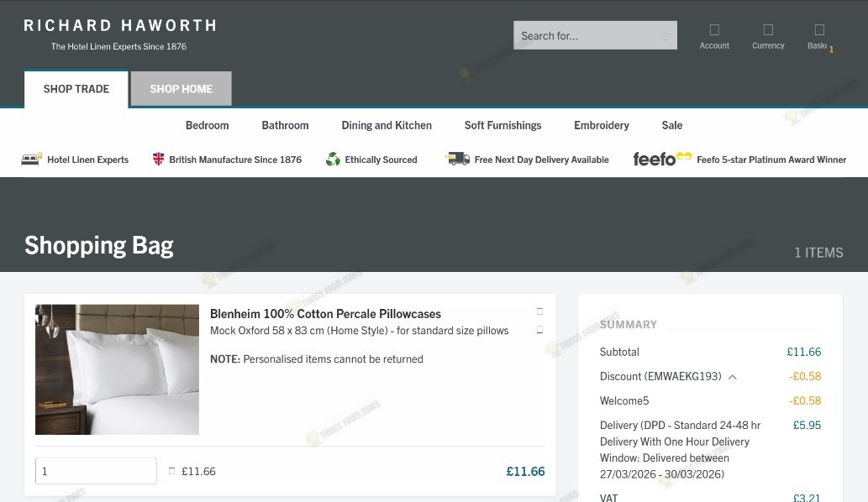Switch to the SHOP TRADE tab

[x=76, y=89]
